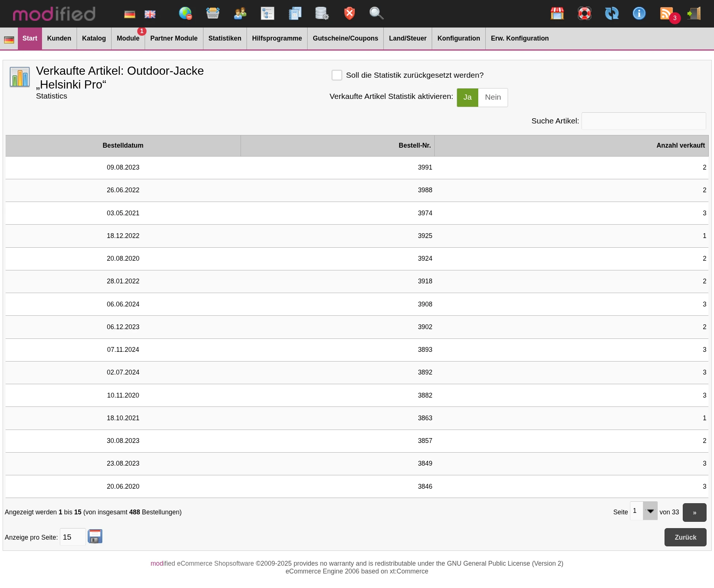Set statistics activation to Ja
The image size is (714, 588).
[x=467, y=97]
